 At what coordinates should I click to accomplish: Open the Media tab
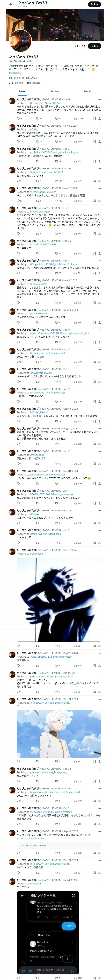point(88,91)
